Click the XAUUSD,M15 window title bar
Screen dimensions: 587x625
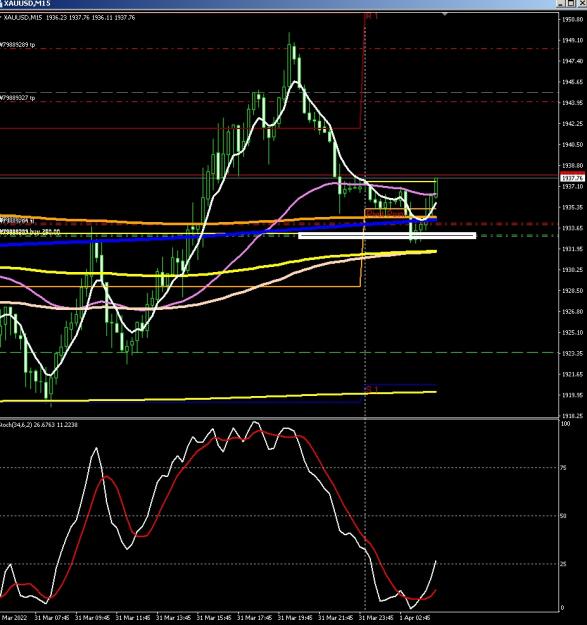[279, 4]
